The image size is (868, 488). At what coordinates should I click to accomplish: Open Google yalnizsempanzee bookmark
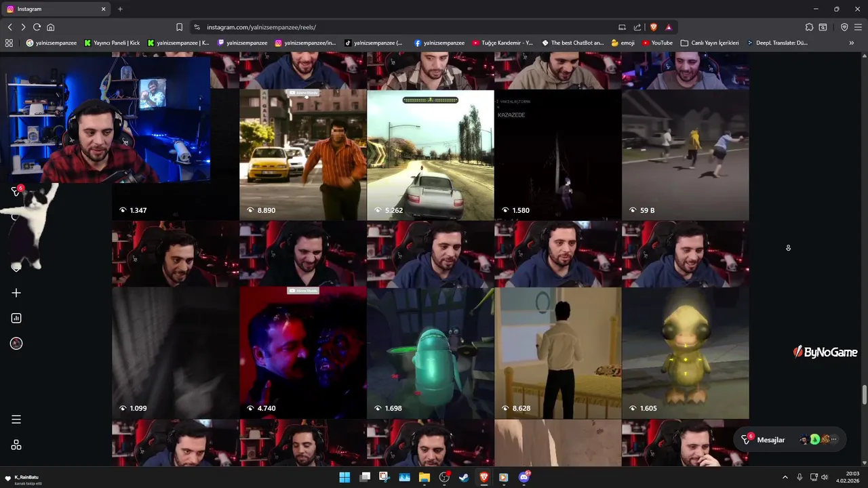click(x=52, y=43)
